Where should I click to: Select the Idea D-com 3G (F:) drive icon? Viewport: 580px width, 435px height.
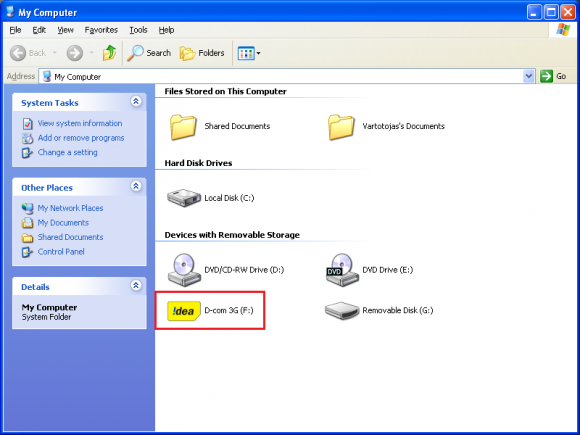(184, 310)
